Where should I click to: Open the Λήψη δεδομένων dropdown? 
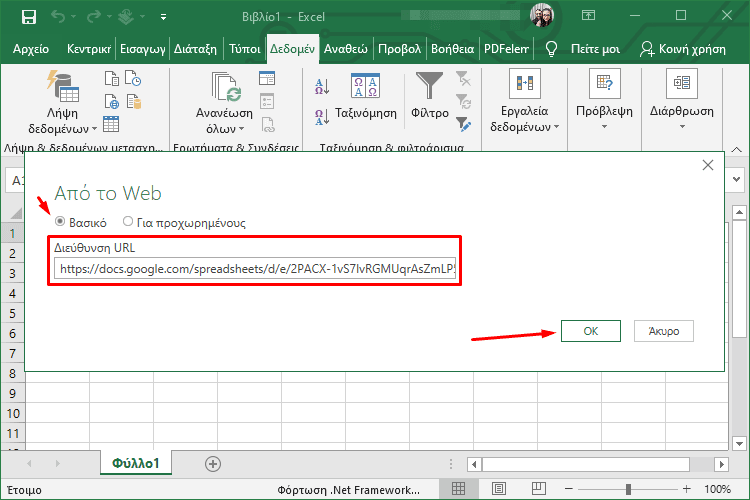coord(62,102)
